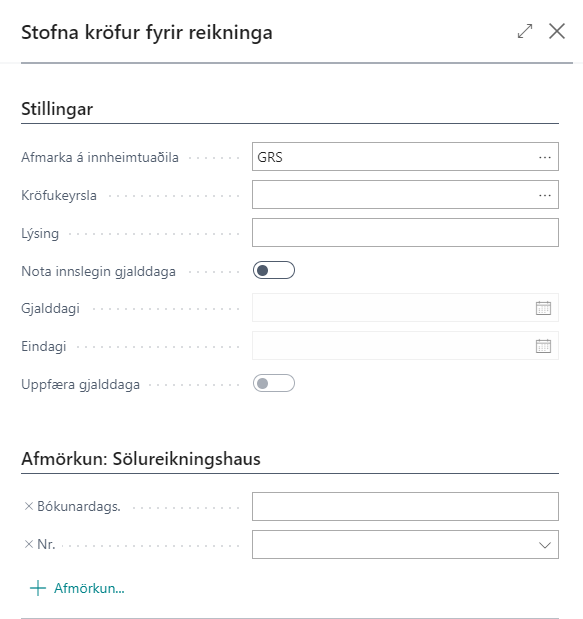Screen dimensions: 583x619
Task: Toggle Uppfæra gjalddaga switch
Action: click(274, 383)
